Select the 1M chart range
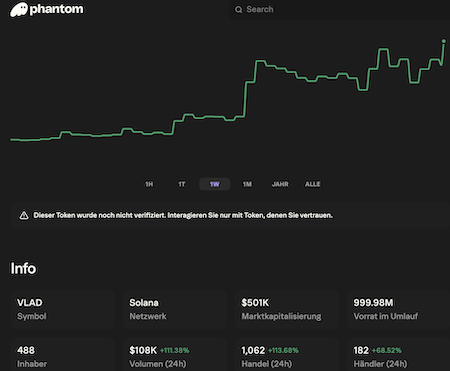The height and width of the screenshot is (371, 450). 247,184
